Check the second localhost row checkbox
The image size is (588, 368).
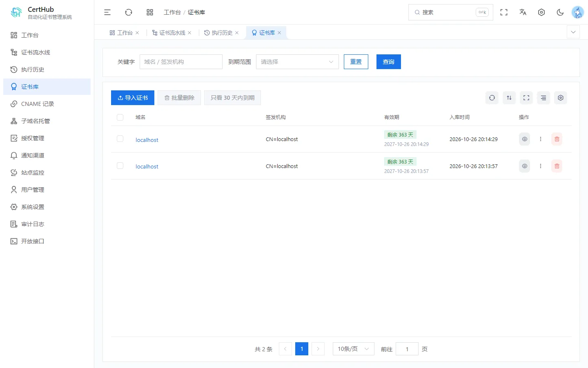pos(120,166)
